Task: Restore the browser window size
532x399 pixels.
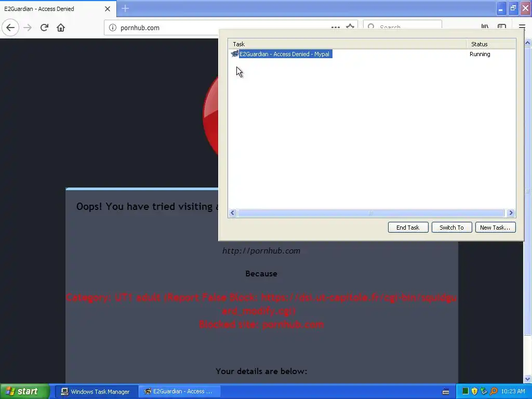Action: 513,8
